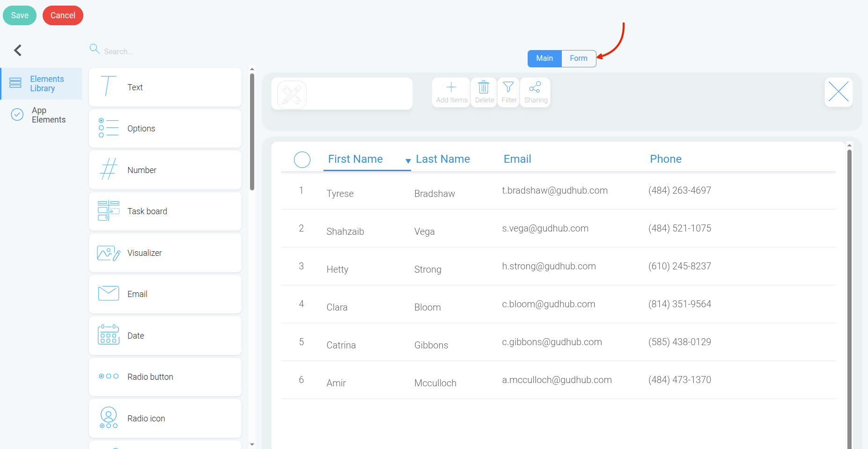The width and height of the screenshot is (868, 449).
Task: Close the view with the X icon
Action: coord(839,92)
